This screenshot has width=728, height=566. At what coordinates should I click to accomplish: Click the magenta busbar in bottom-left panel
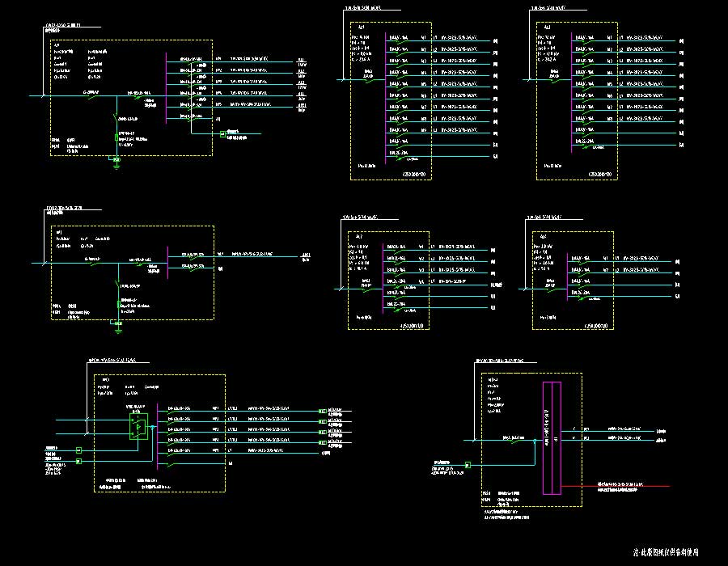coord(157,437)
